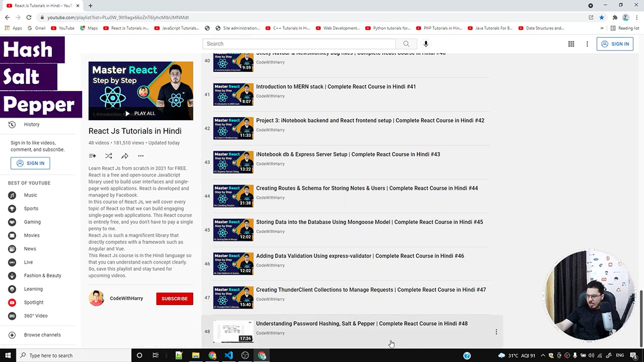Open iNotebook db & Express #43 video
Image resolution: width=644 pixels, height=362 pixels.
pyautogui.click(x=348, y=154)
